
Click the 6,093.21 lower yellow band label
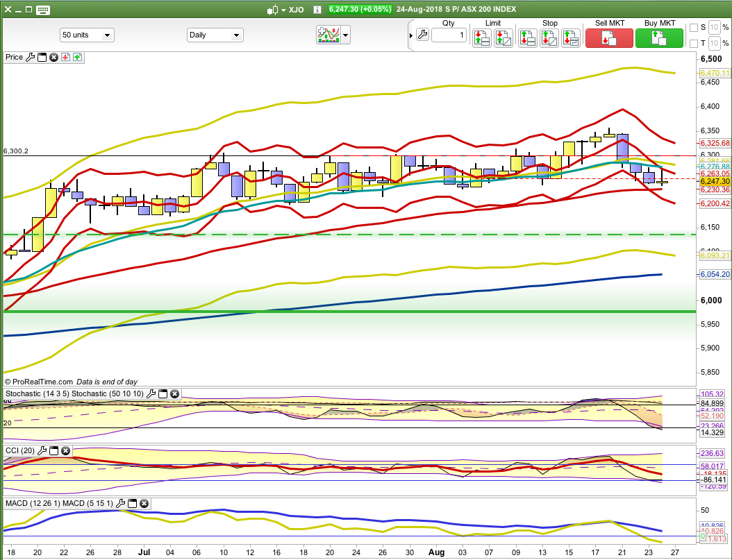pyautogui.click(x=715, y=255)
